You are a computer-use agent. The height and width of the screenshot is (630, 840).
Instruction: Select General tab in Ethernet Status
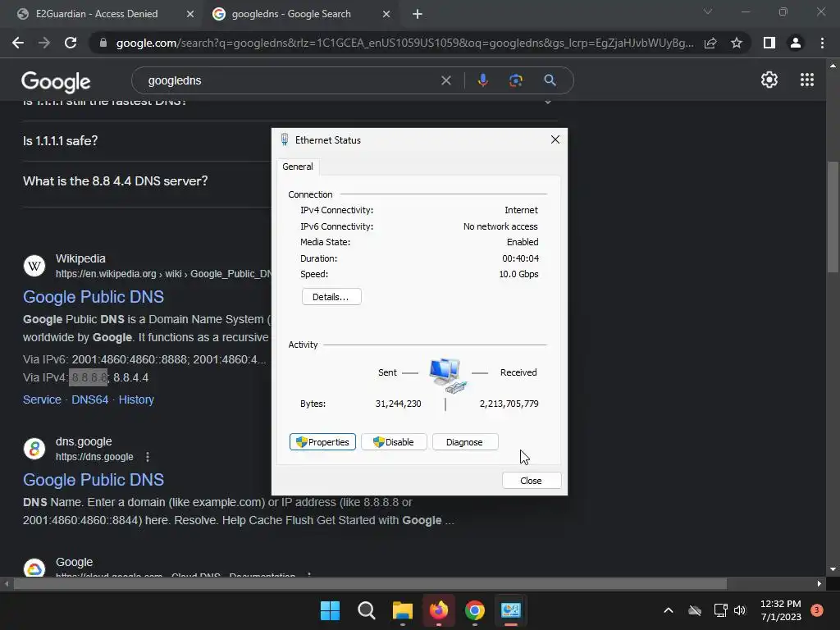[297, 167]
